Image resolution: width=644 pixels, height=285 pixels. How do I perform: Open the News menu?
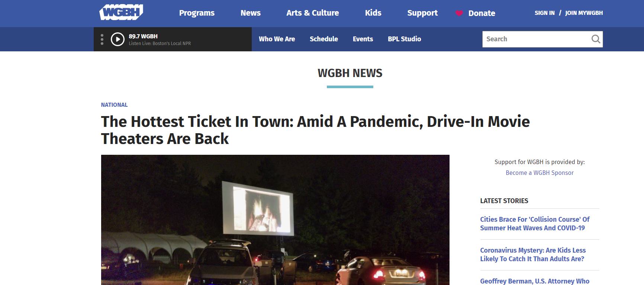click(x=251, y=13)
